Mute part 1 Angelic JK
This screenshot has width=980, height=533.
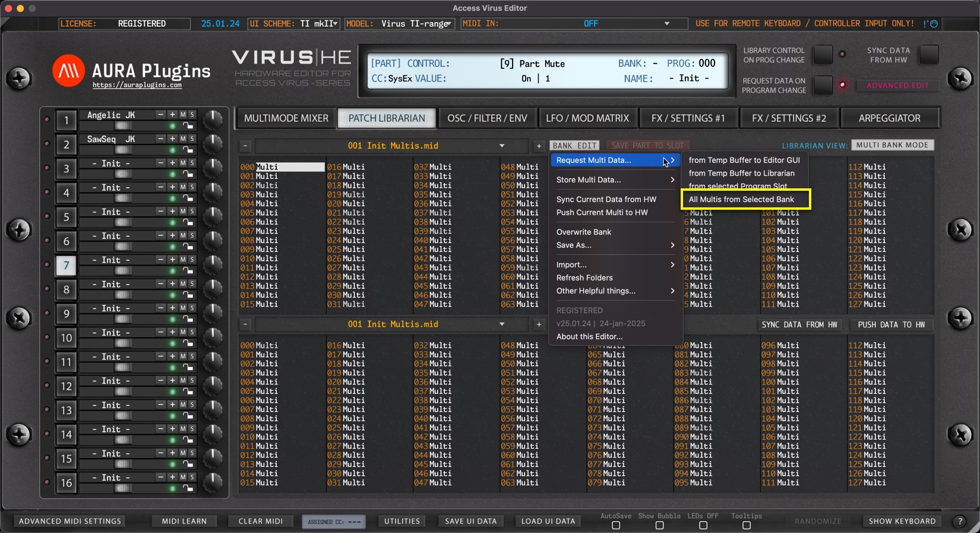tap(183, 115)
